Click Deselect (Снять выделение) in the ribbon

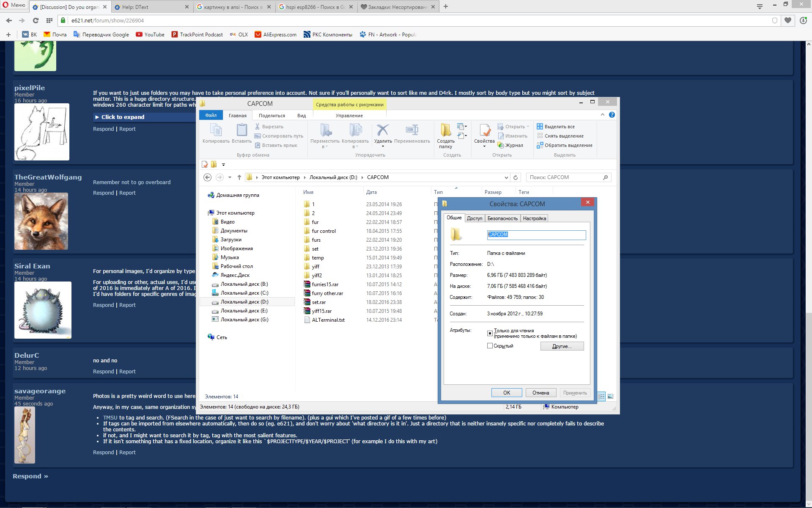[x=560, y=136]
